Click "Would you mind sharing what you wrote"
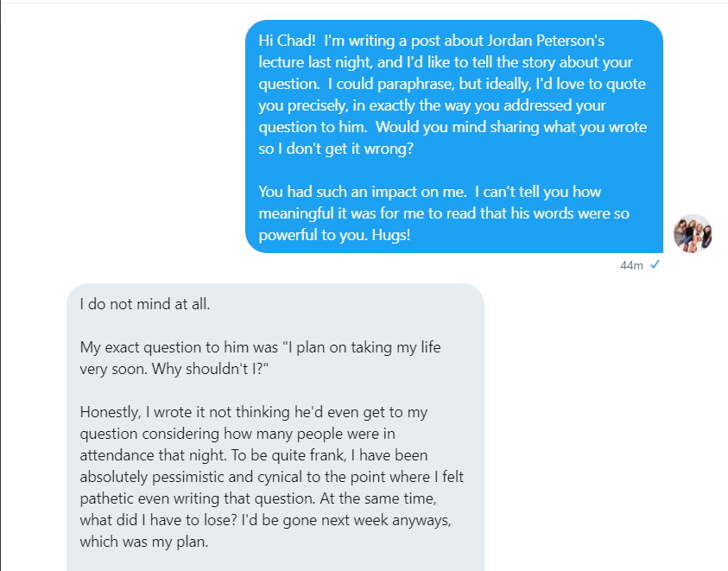This screenshot has width=728, height=571. [512, 127]
